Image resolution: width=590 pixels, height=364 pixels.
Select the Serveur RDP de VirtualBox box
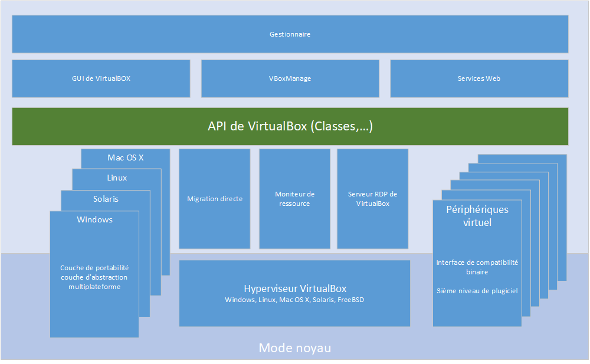(x=372, y=199)
